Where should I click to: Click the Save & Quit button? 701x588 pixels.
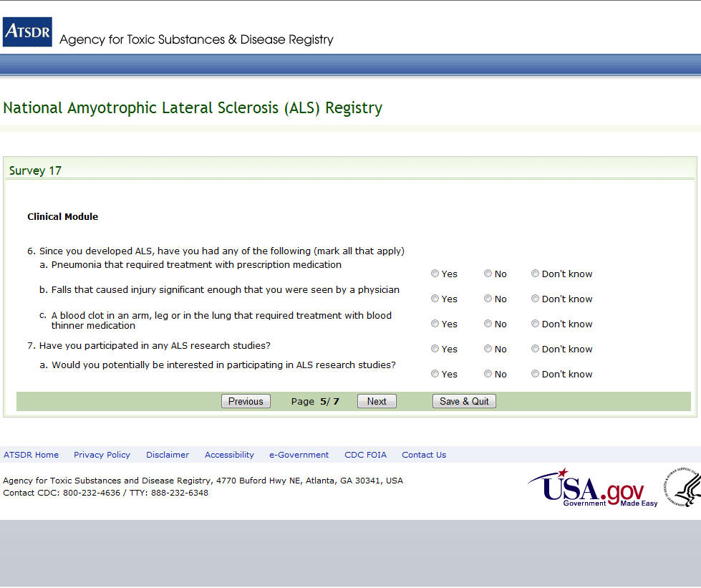(x=464, y=401)
